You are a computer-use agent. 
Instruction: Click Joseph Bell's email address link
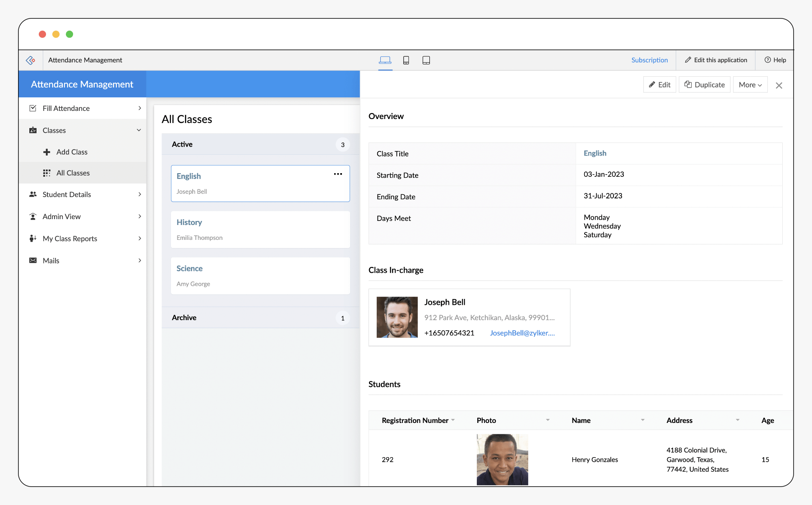click(522, 333)
